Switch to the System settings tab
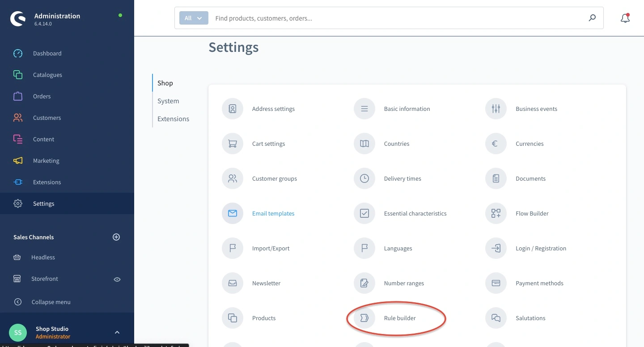Screen dimensions: 644x347 point(168,101)
